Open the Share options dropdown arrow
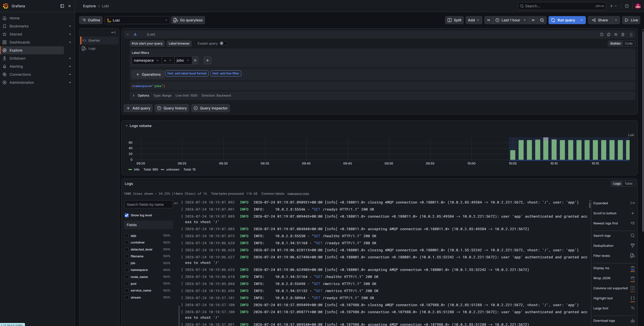644x326 pixels. [x=616, y=20]
